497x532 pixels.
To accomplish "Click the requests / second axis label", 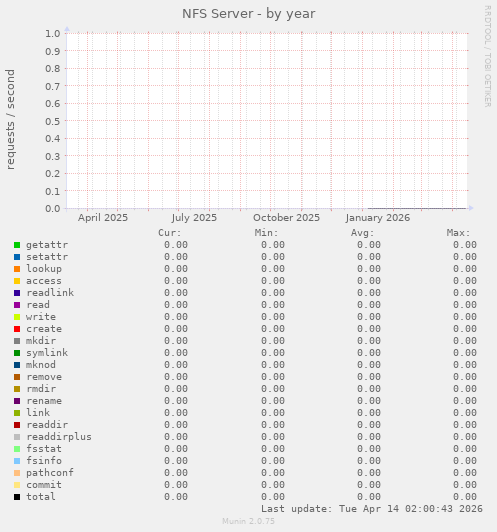I will [x=11, y=119].
